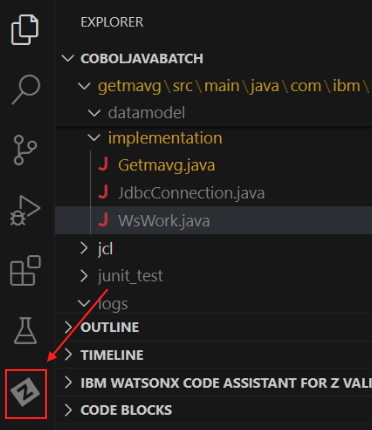Image resolution: width=372 pixels, height=430 pixels.
Task: Click the EXPLORER panel title
Action: [x=112, y=22]
